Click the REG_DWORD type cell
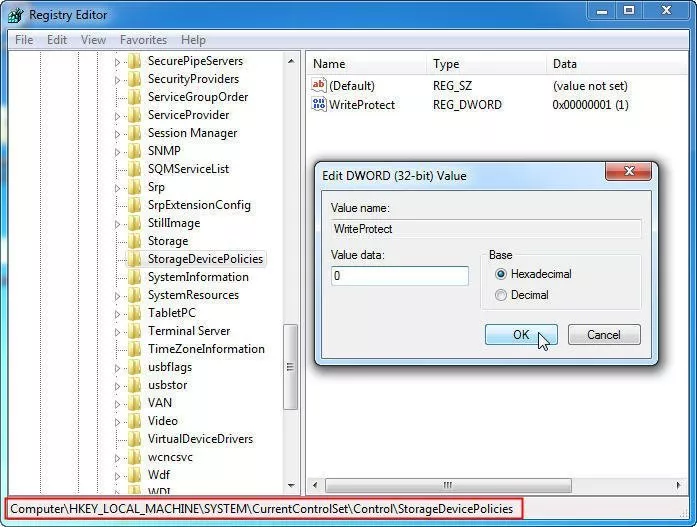 click(x=467, y=105)
